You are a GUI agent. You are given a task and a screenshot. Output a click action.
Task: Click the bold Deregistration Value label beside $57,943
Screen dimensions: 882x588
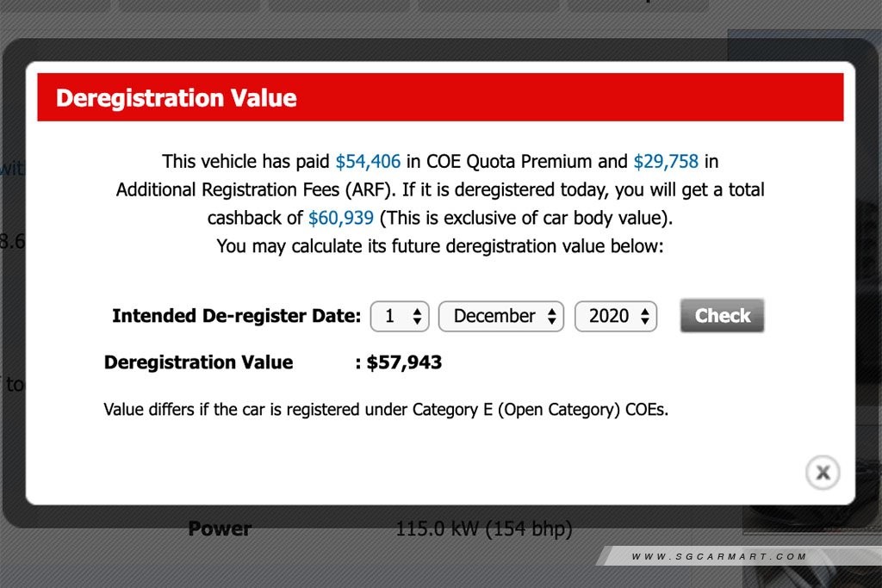coord(199,362)
